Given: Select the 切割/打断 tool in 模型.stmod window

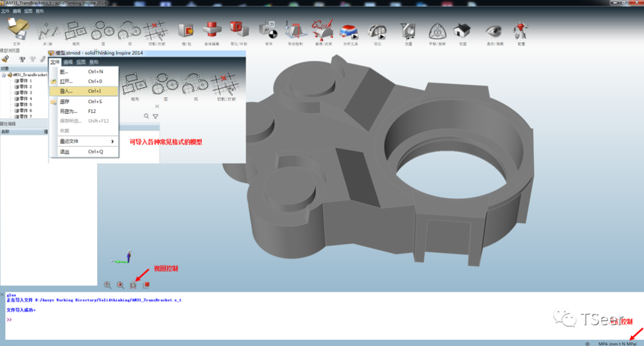Looking at the screenshot, I should point(225,85).
